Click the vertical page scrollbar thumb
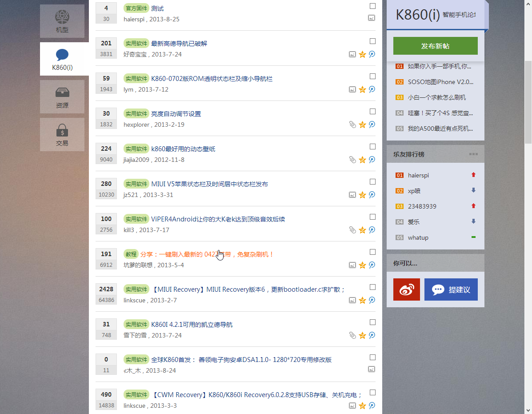The height and width of the screenshot is (414, 532). (x=528, y=102)
